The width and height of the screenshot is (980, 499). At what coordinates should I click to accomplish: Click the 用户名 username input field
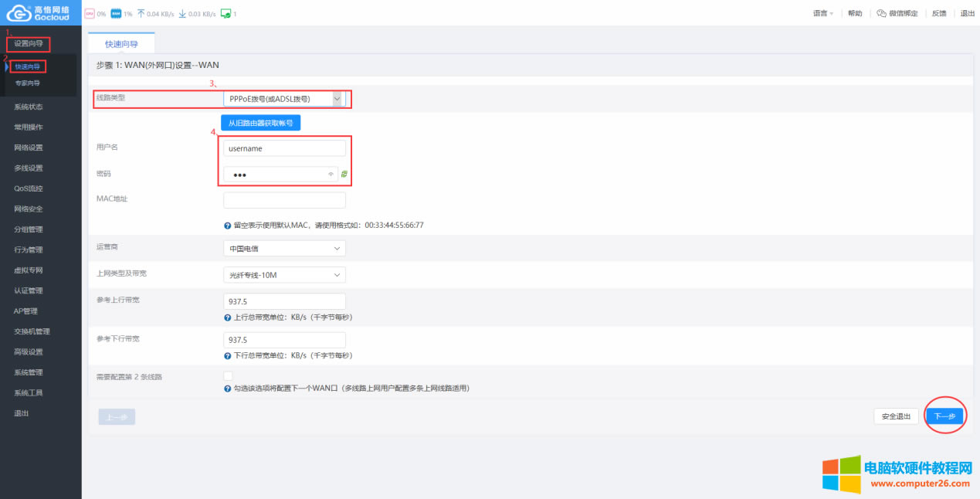(x=283, y=148)
